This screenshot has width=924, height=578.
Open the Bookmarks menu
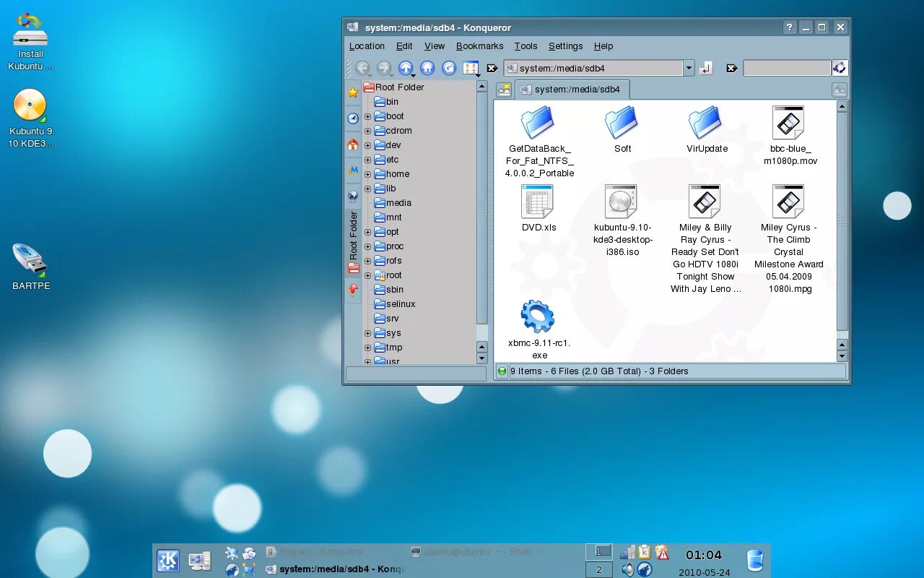pos(479,46)
